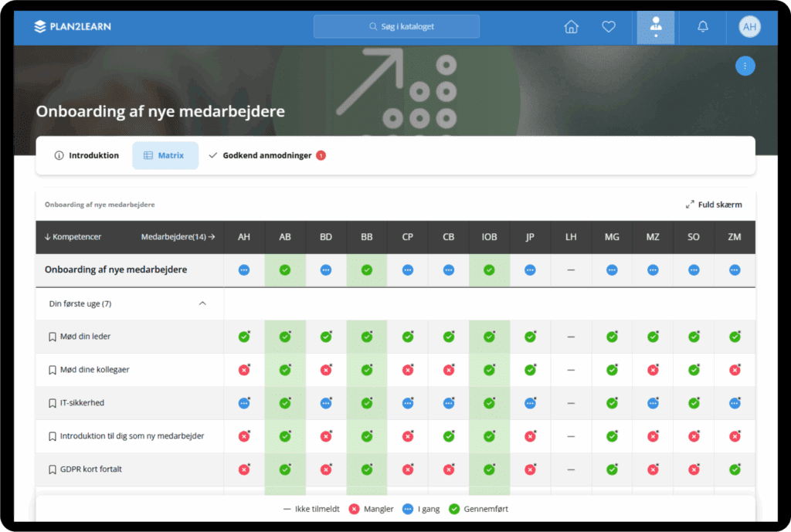
Task: Collapse the Din første uge section
Action: coord(202,303)
